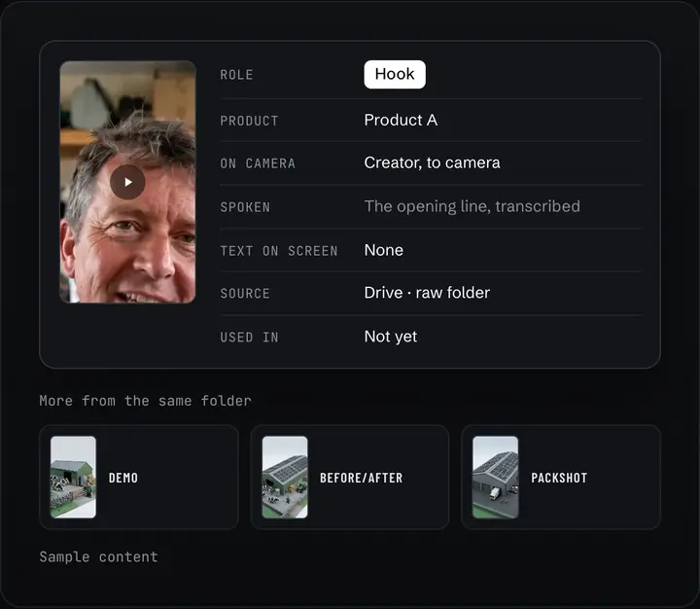Select the BEFORE/AFTER barn thumbnail image
Screen dimensions: 700x609
click(285, 478)
